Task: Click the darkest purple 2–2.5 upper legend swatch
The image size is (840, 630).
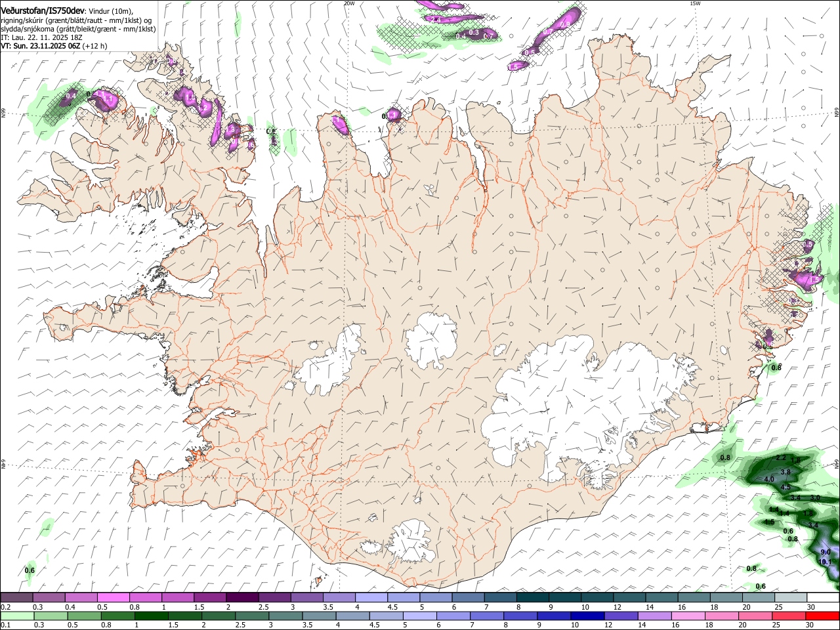Action: click(241, 598)
